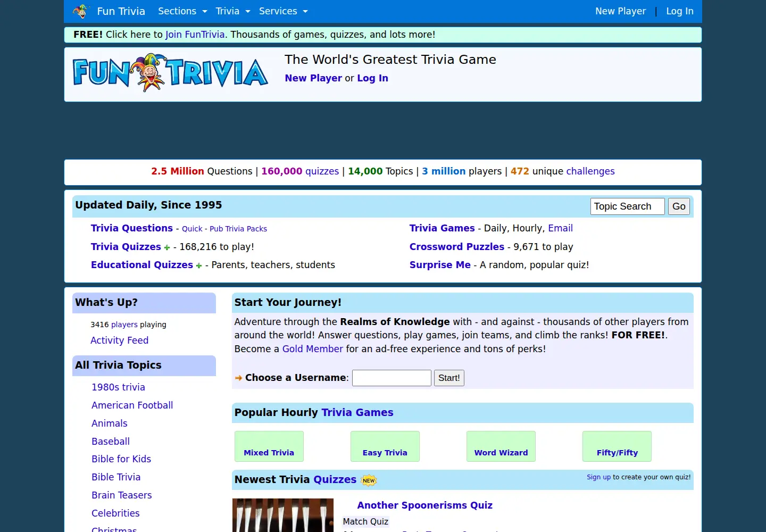The width and height of the screenshot is (766, 532).
Task: Click the Go search button
Action: point(679,206)
